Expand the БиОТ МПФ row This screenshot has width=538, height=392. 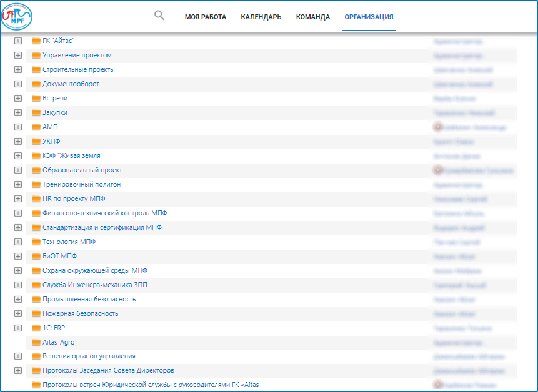tap(18, 257)
